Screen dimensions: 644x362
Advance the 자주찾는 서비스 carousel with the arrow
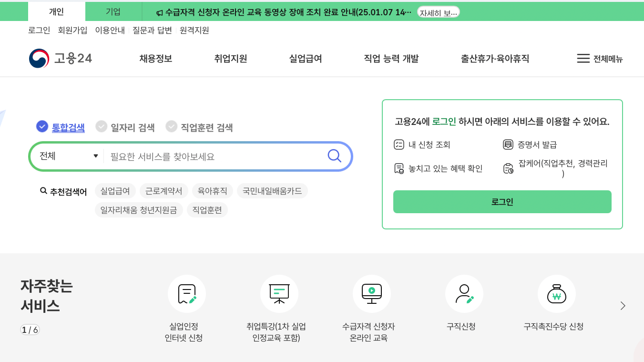pyautogui.click(x=623, y=305)
